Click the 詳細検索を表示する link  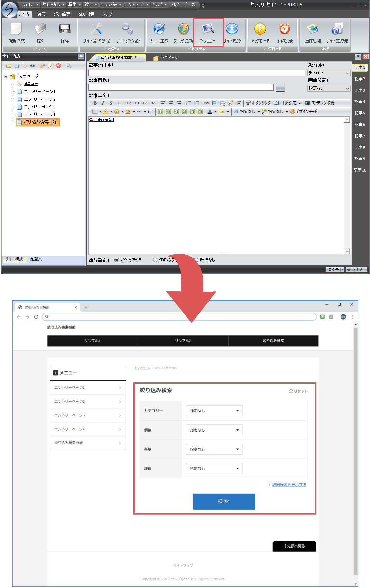click(x=289, y=485)
